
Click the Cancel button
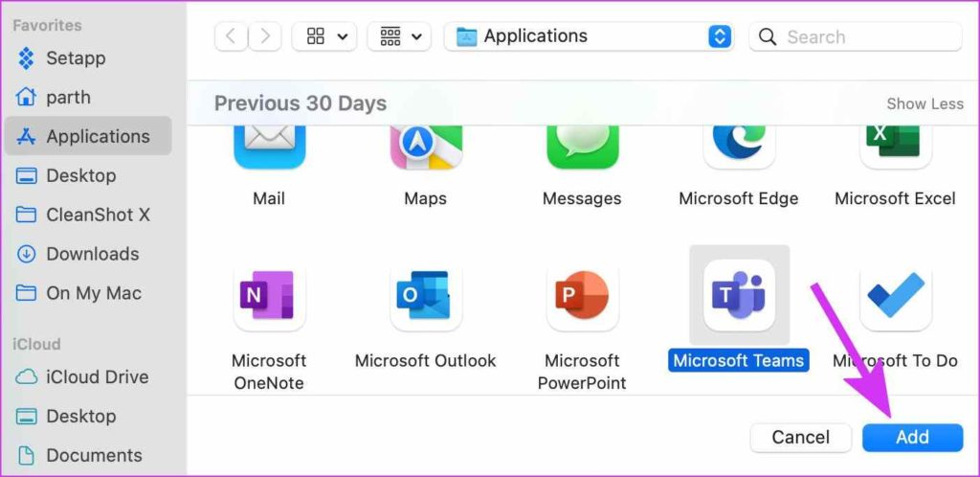coord(801,437)
